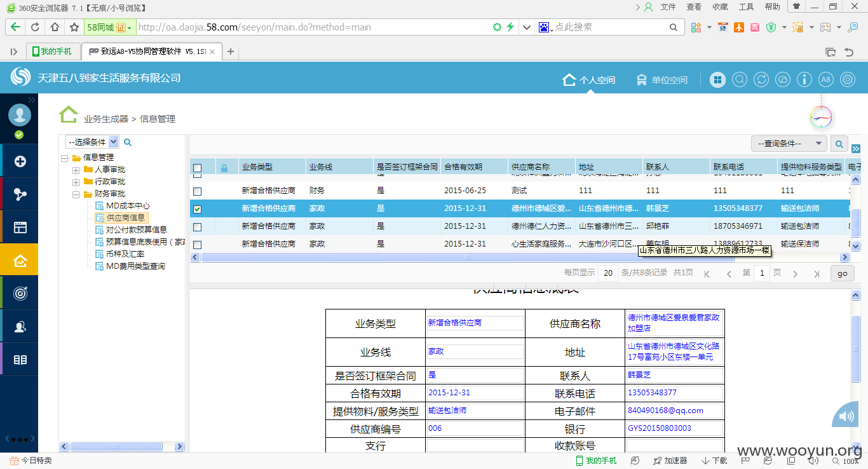Screen dimensions: 868x469
Task: Check the 心生活家庭服务 row checkbox
Action: 197,244
